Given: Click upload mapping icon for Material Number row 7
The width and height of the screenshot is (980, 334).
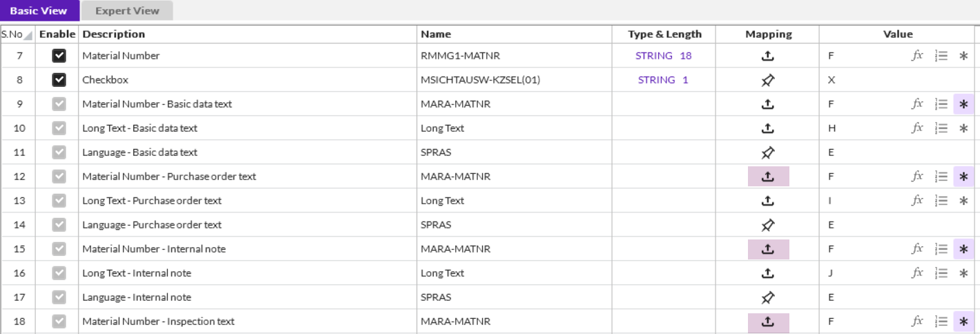Looking at the screenshot, I should [767, 56].
